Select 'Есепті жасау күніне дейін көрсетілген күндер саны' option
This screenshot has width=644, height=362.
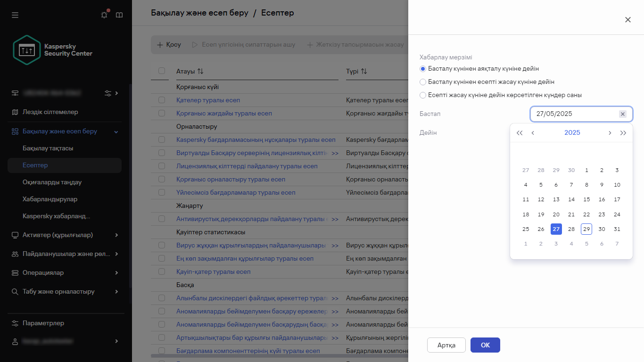[423, 95]
